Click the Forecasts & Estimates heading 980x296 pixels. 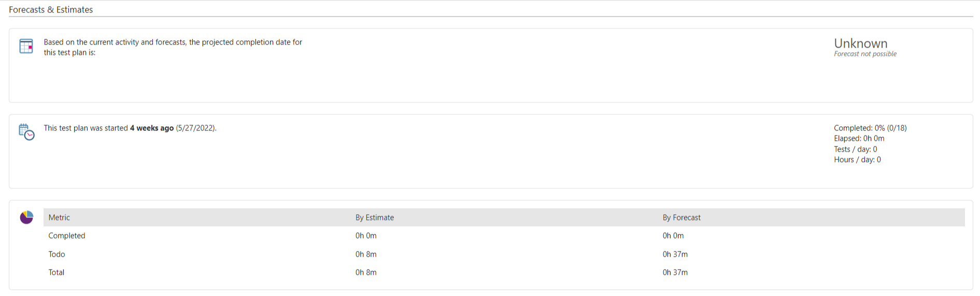click(x=51, y=10)
